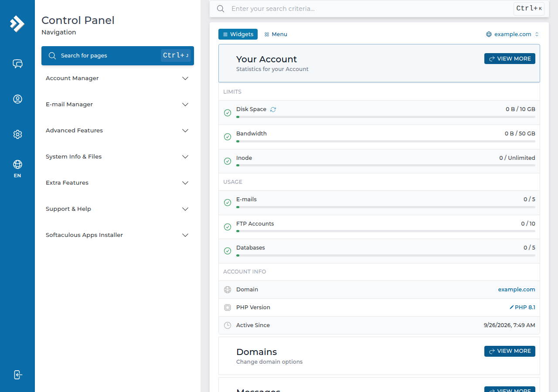Click Change domain options subtitle
Image resolution: width=558 pixels, height=392 pixels.
coord(269,362)
